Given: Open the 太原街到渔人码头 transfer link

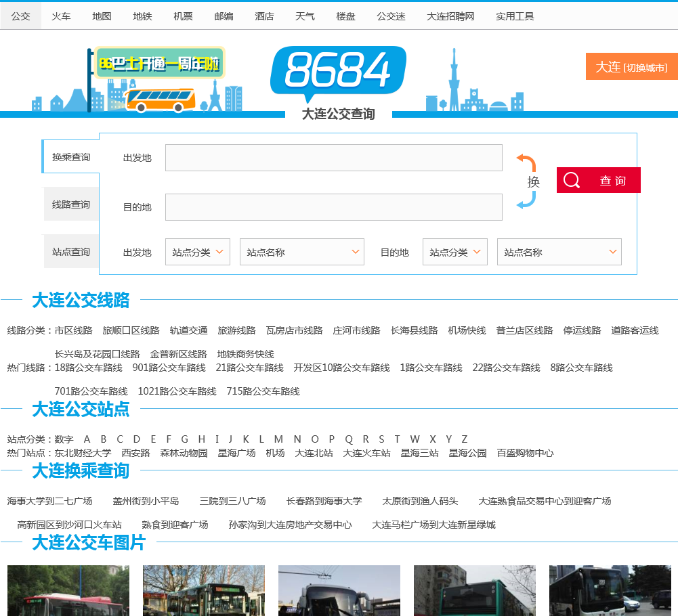Looking at the screenshot, I should point(420,500).
